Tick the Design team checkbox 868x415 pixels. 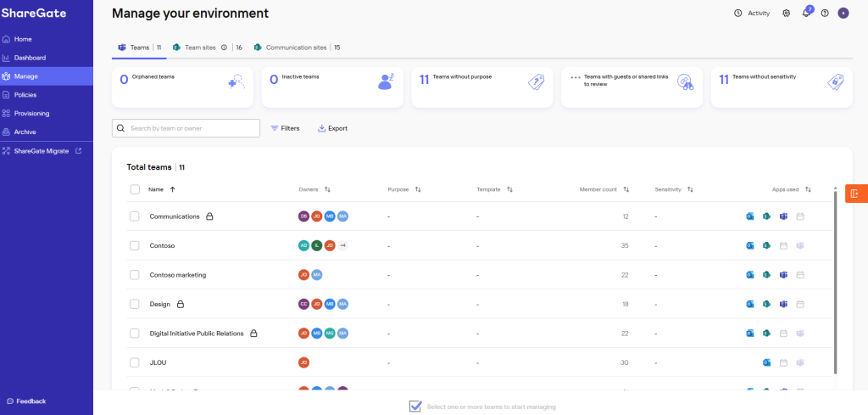pos(135,304)
